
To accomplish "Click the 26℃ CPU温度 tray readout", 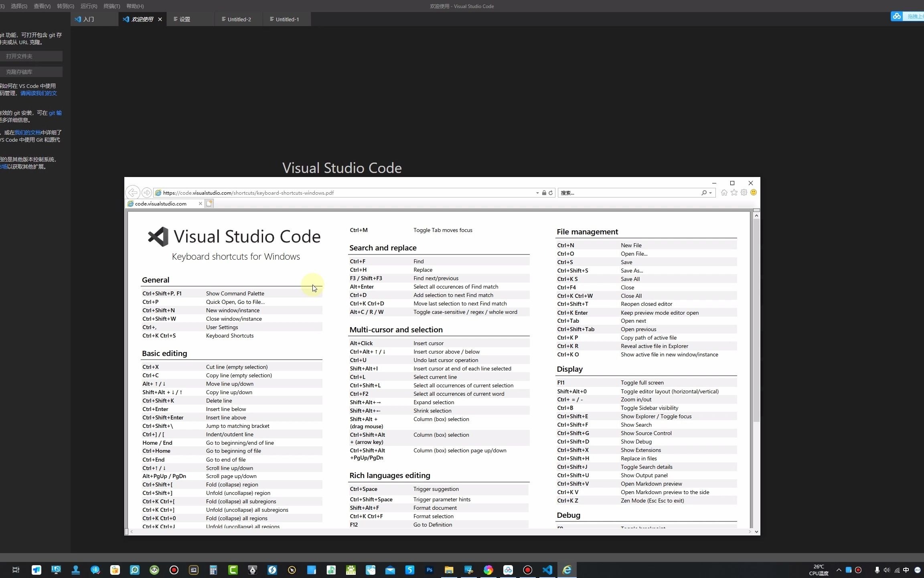I will [819, 570].
